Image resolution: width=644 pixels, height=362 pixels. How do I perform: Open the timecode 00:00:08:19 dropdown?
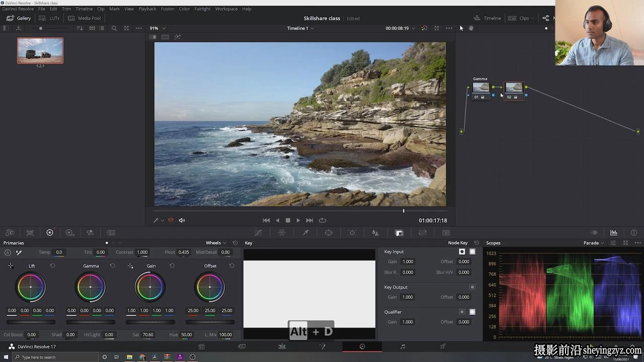click(400, 28)
